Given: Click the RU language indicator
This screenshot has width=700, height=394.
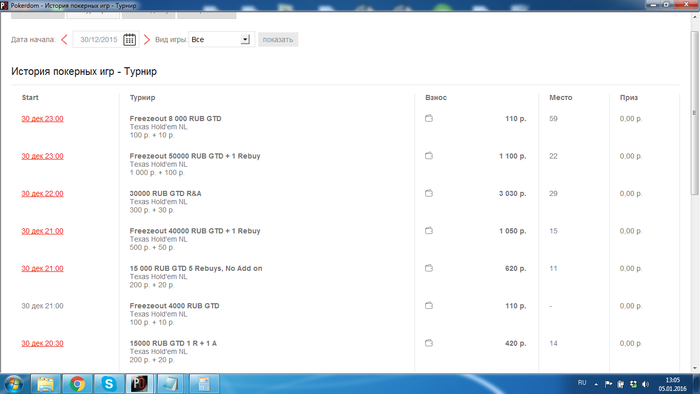Looking at the screenshot, I should point(582,383).
